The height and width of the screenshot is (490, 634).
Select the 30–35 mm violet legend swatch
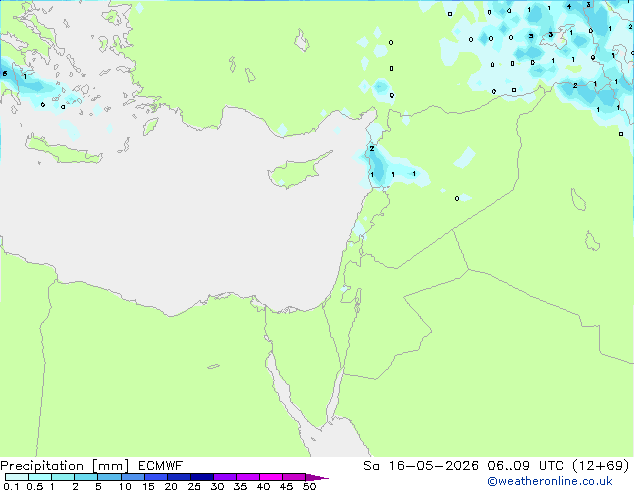(225, 477)
